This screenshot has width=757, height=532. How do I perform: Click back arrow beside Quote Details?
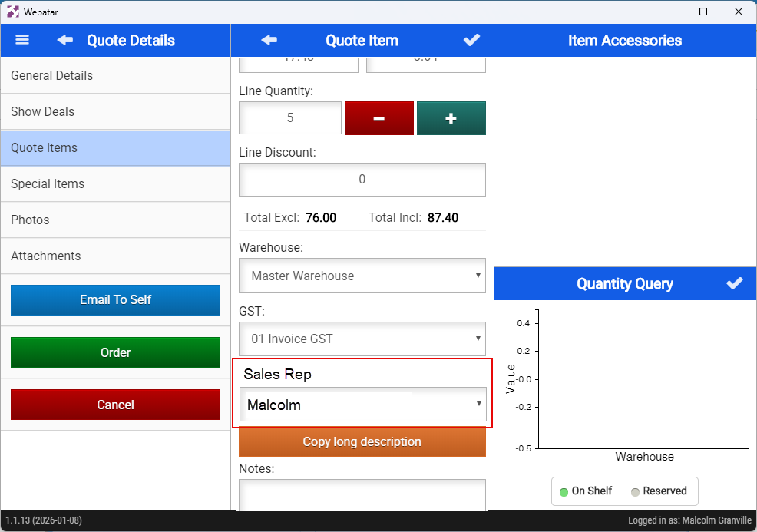point(65,40)
